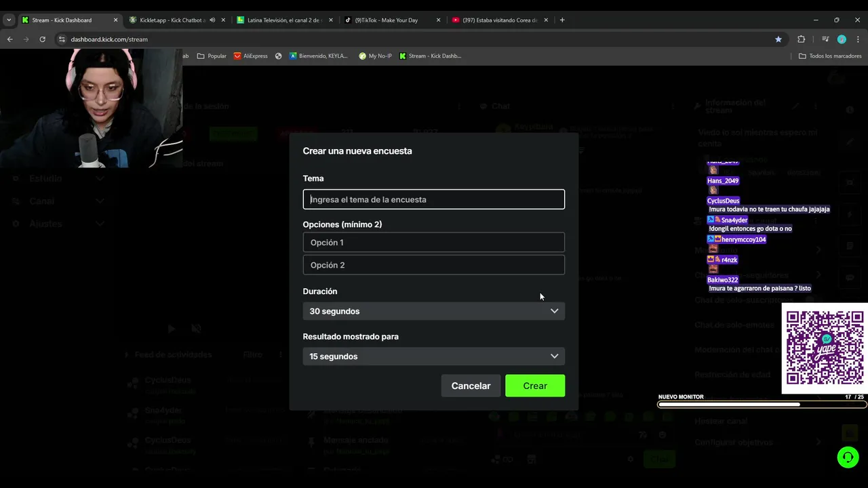Open the My No-IP bookmark

click(x=375, y=56)
